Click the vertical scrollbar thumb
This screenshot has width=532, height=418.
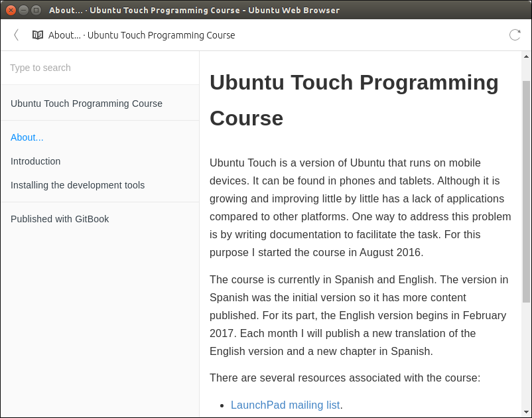point(526,192)
